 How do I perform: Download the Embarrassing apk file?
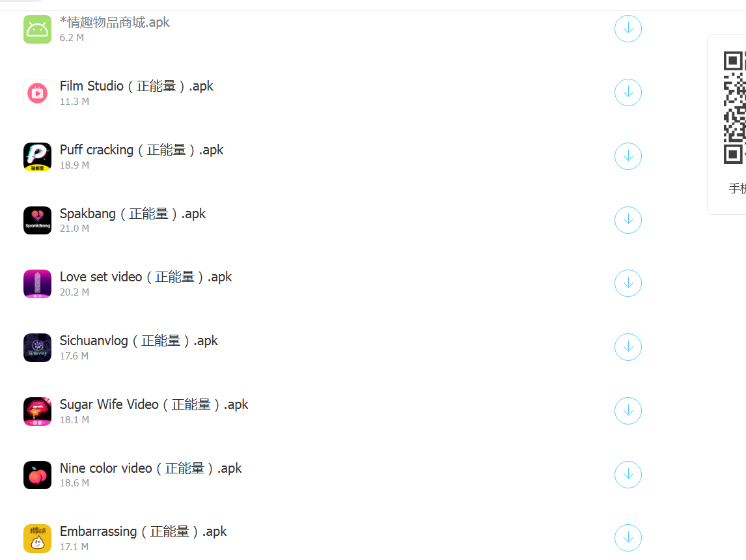[628, 538]
